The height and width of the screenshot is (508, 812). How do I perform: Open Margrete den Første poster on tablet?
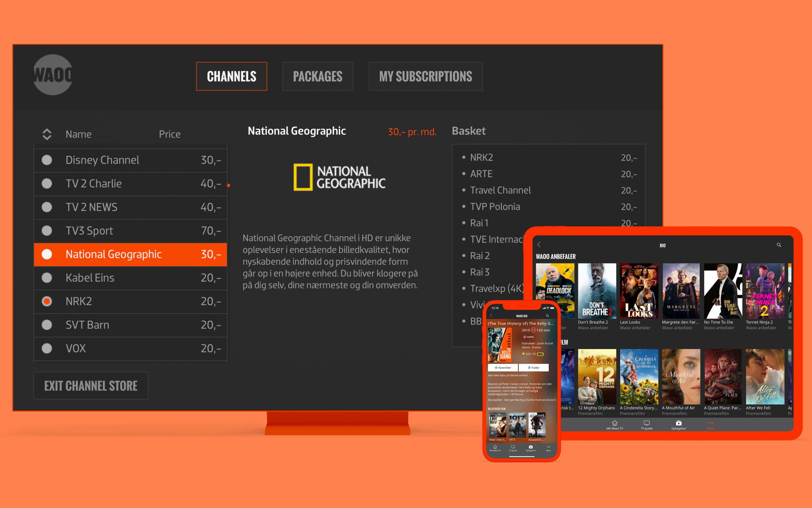(681, 291)
